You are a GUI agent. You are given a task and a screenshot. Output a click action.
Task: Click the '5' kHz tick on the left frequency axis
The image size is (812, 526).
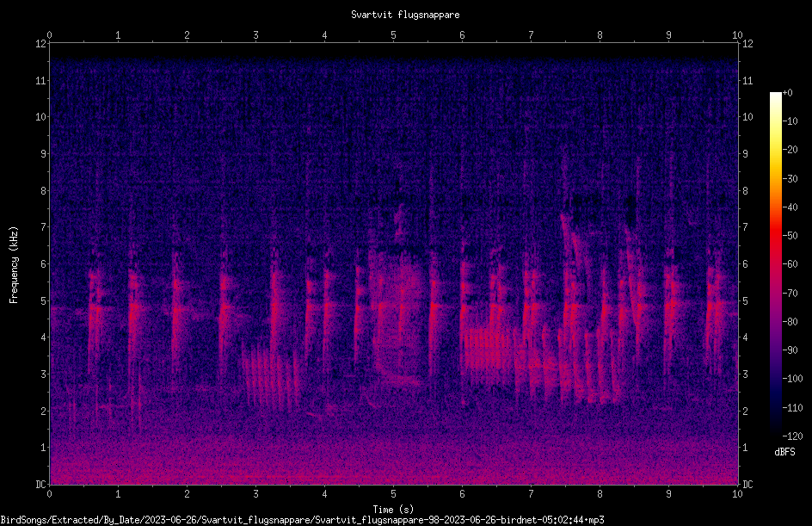click(43, 300)
